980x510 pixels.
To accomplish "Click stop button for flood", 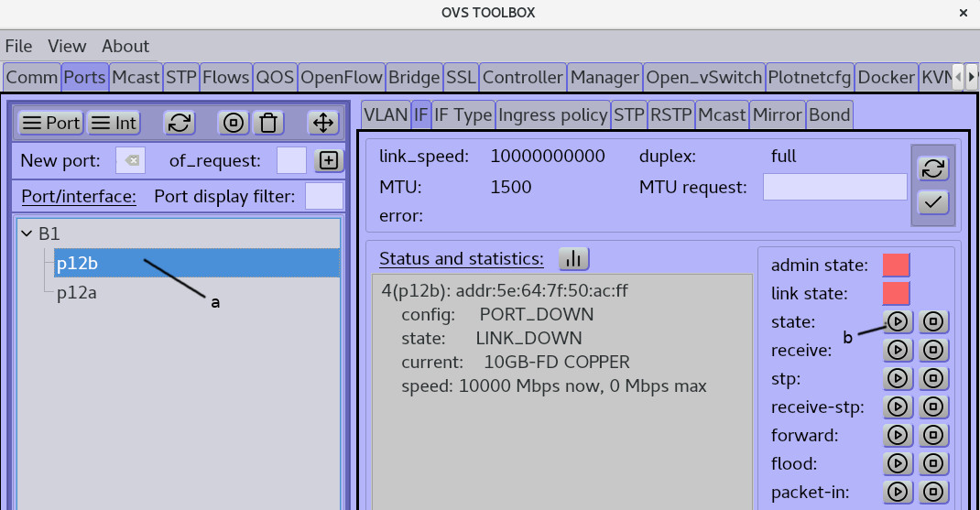I will pos(934,463).
